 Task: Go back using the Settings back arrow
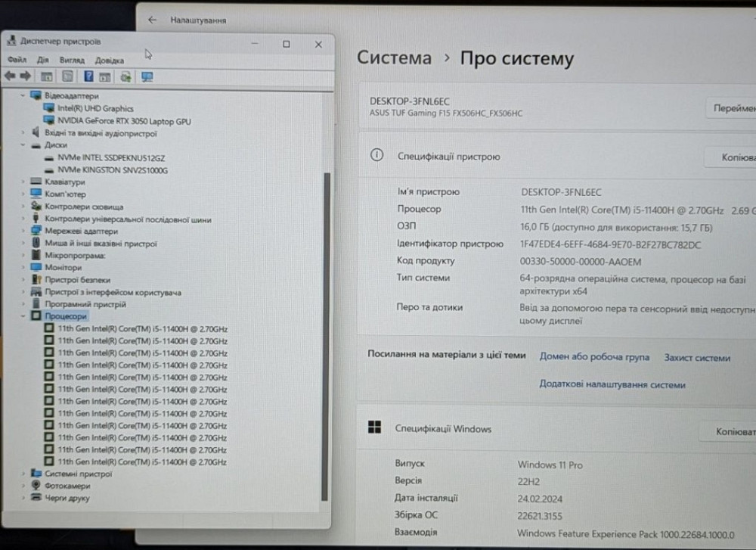[153, 20]
